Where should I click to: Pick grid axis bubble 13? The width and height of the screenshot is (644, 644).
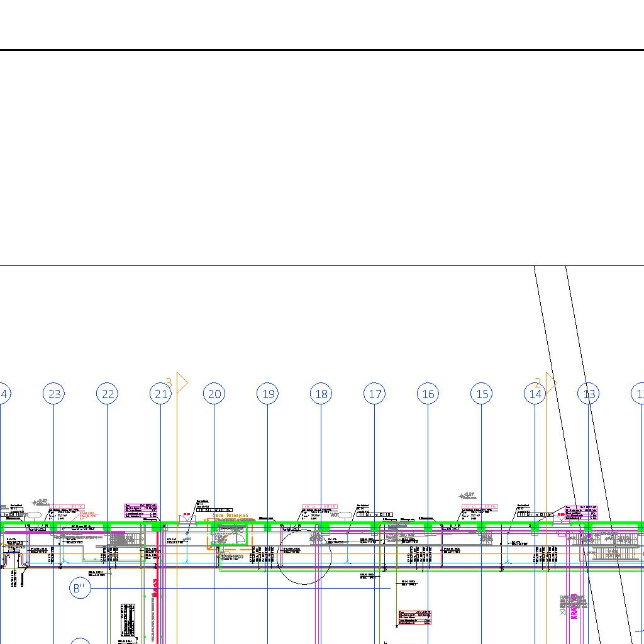coord(589,394)
